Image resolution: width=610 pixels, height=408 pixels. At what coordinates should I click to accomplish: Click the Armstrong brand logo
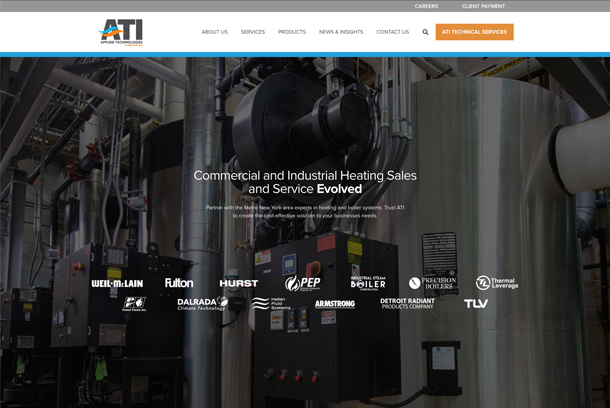335,304
